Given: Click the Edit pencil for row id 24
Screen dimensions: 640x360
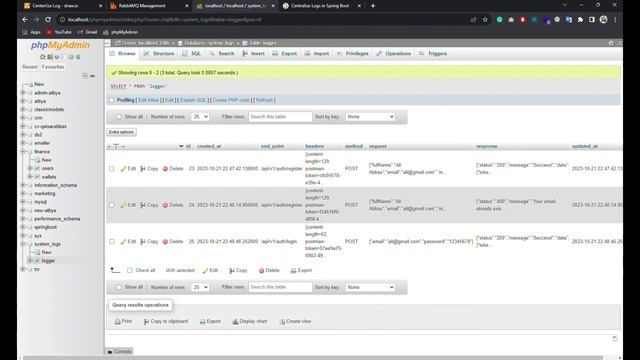Looking at the screenshot, I should coord(123,205).
